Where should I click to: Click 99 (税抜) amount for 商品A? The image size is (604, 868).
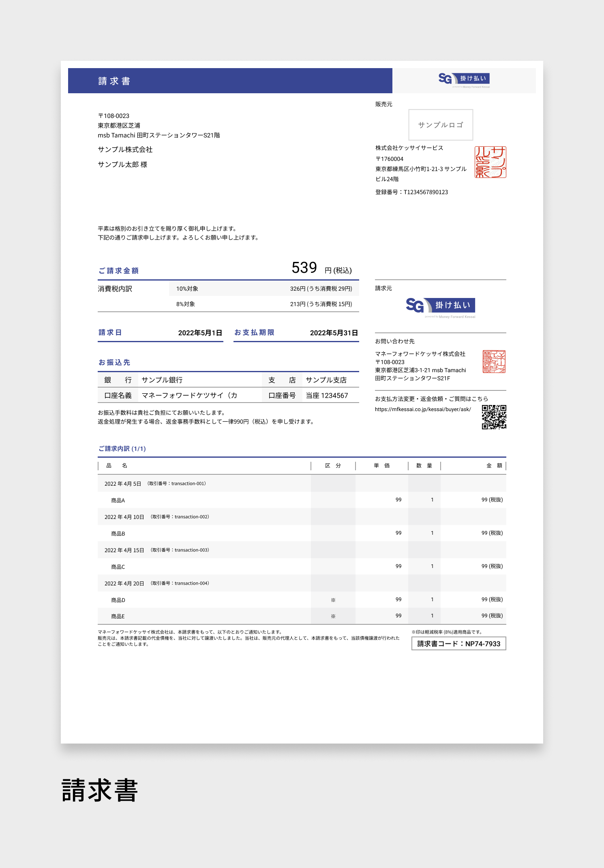(492, 500)
